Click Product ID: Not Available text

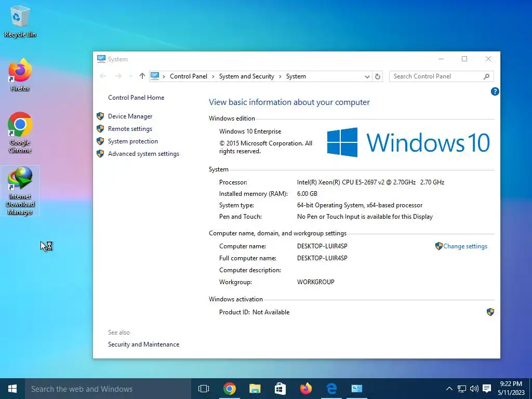[254, 312]
